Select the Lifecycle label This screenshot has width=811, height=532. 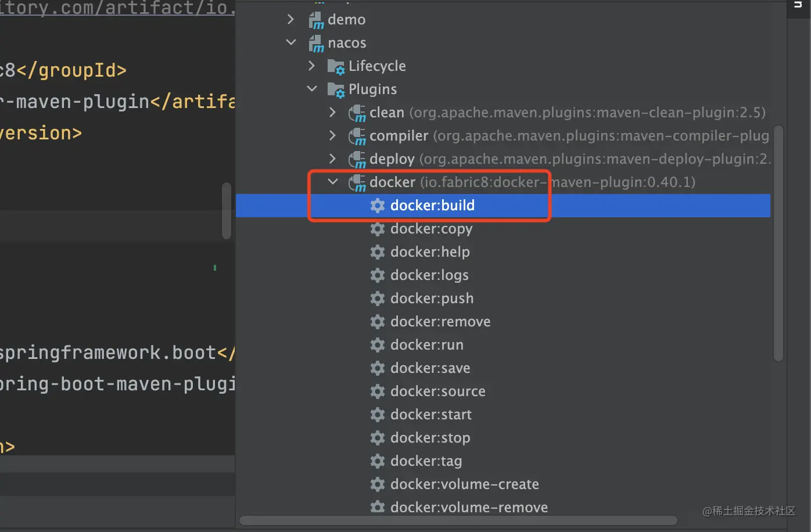[x=377, y=66]
